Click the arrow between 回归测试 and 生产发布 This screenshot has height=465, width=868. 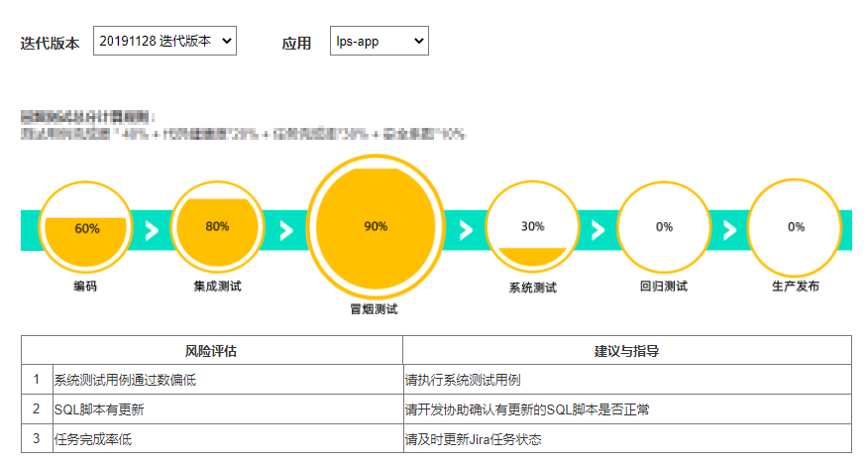(730, 230)
